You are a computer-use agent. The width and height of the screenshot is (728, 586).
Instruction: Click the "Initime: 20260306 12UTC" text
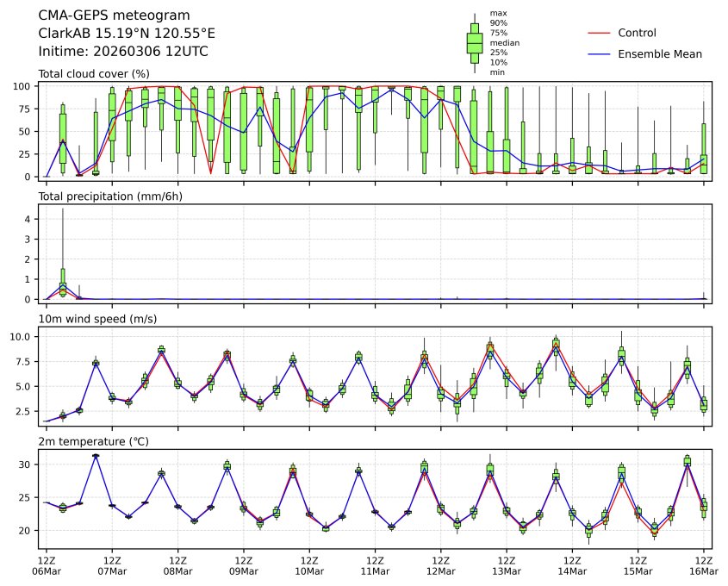[x=123, y=52]
